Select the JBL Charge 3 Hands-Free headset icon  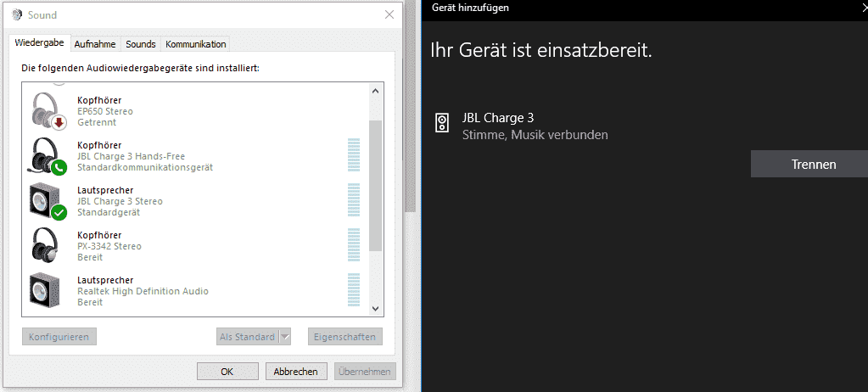tap(48, 156)
